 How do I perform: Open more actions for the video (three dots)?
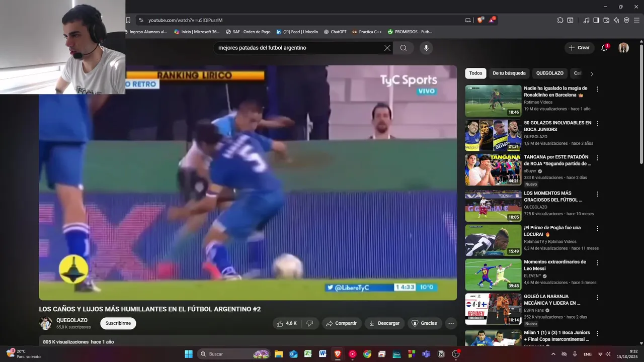click(451, 323)
